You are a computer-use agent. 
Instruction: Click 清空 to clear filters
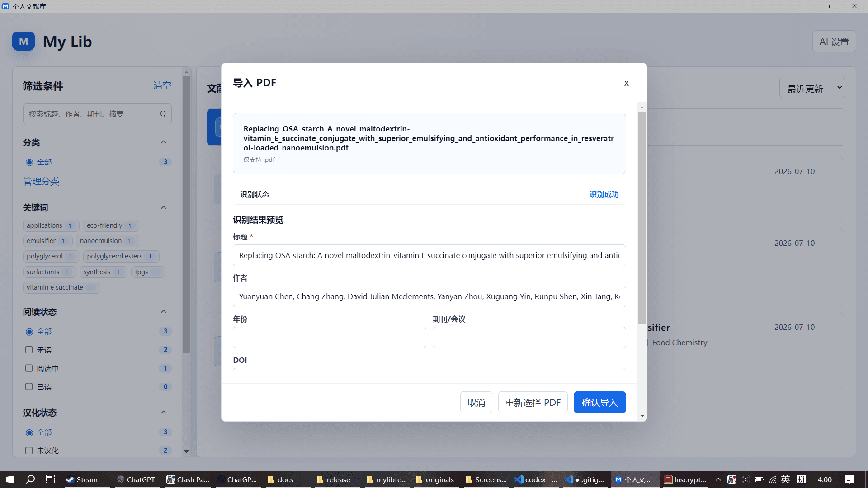pos(162,85)
